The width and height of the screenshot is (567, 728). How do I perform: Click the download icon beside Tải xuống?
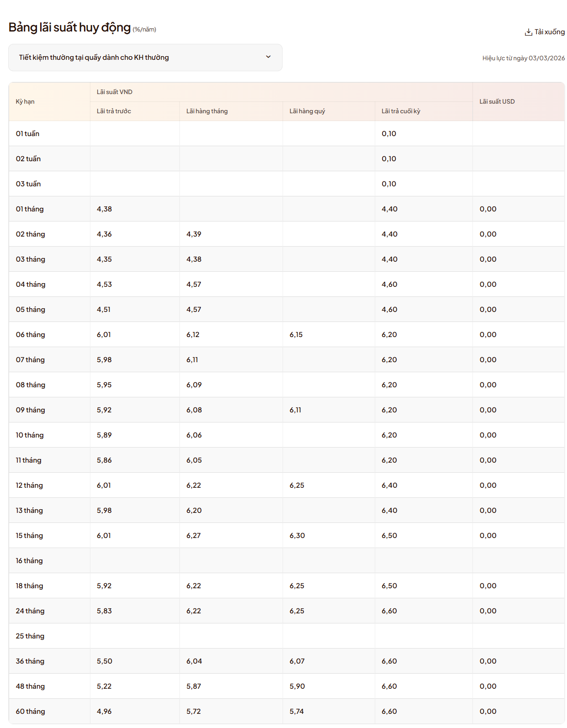click(x=528, y=32)
